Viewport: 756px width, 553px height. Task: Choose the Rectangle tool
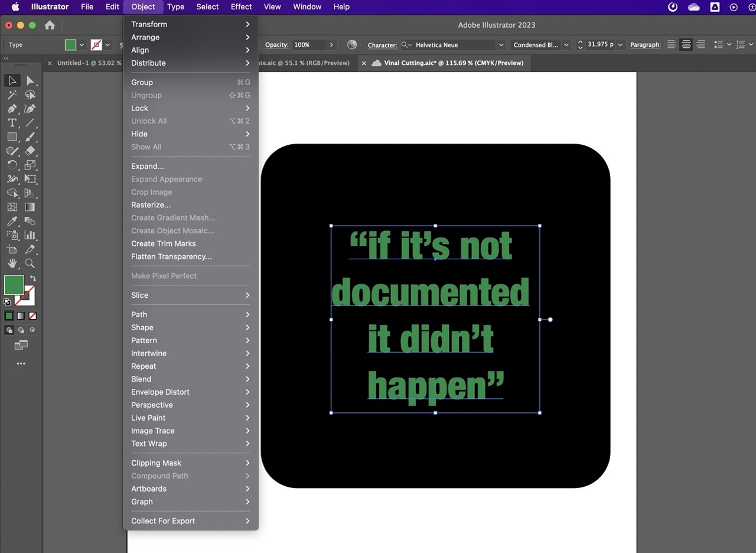pyautogui.click(x=12, y=137)
